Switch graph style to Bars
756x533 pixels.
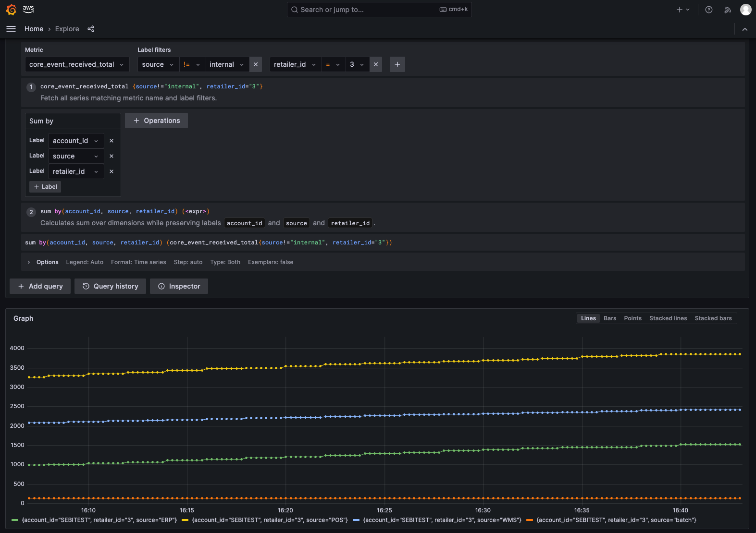click(x=609, y=318)
